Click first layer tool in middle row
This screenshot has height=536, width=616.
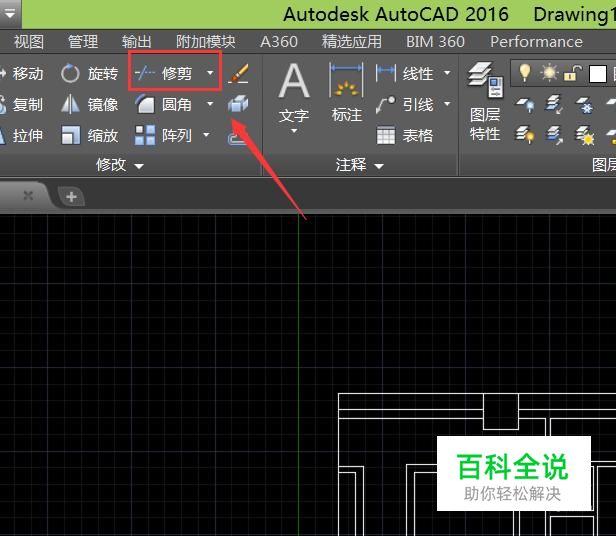(525, 105)
